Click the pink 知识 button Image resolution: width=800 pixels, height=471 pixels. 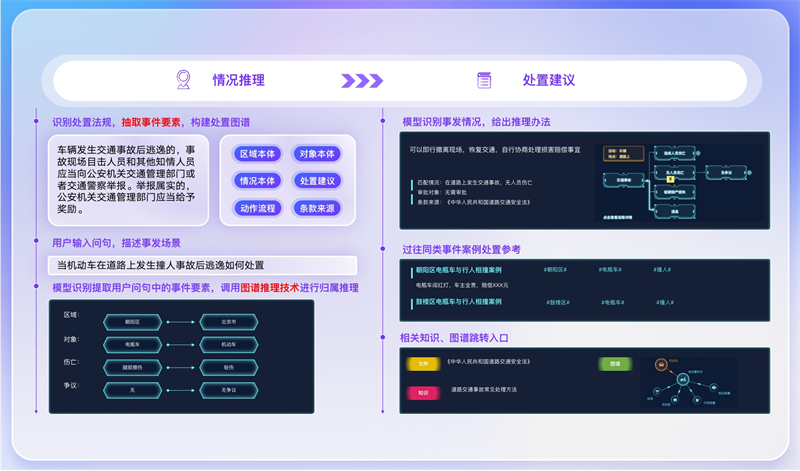click(423, 393)
